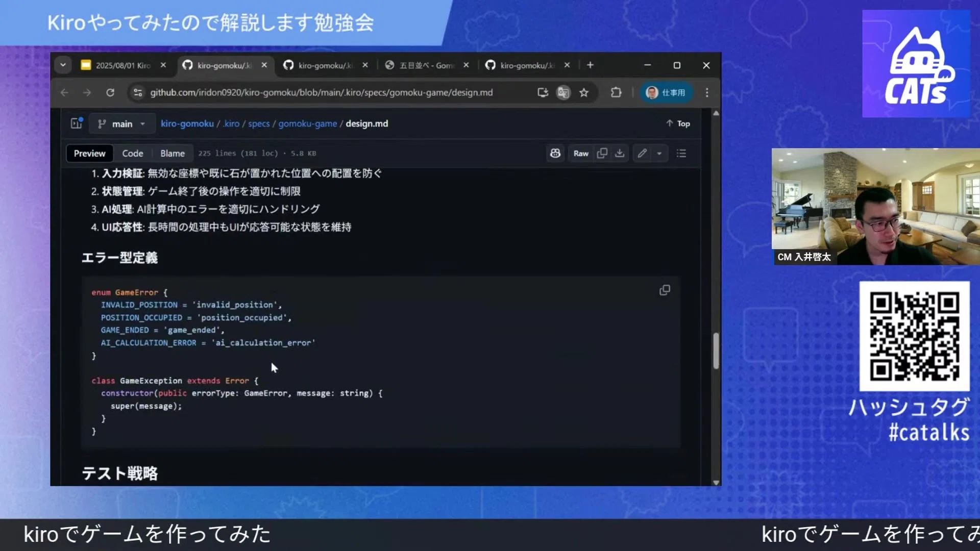Screen dimensions: 980x551
Task: Open the kiro-gomoku breadcrumb link
Action: pos(187,123)
